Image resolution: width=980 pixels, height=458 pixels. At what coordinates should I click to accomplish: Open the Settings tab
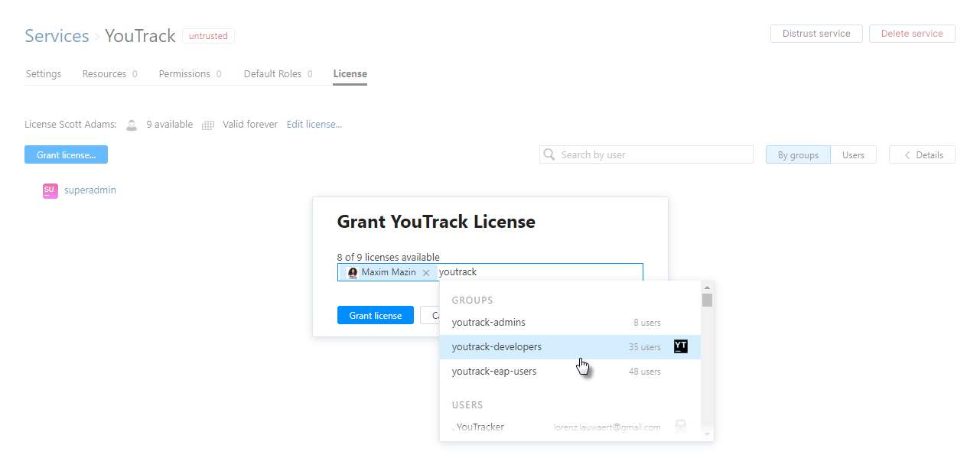[44, 74]
